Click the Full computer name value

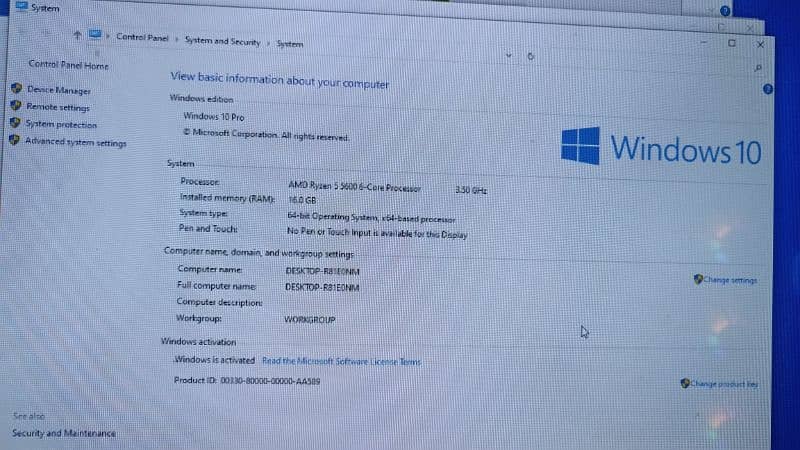[322, 287]
